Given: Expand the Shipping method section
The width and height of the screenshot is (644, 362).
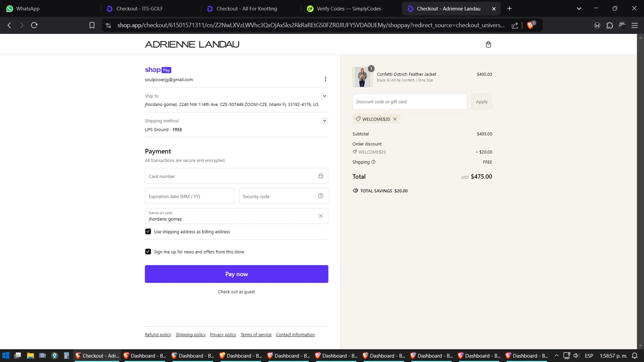Looking at the screenshot, I should (325, 121).
